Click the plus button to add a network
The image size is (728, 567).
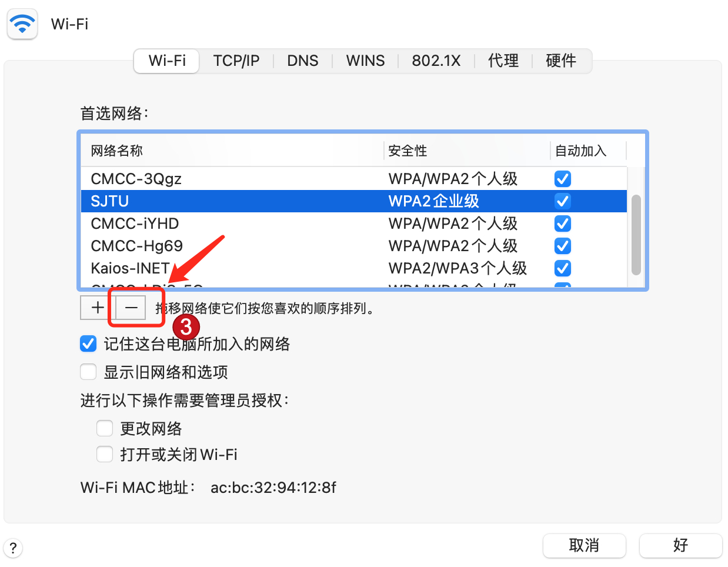(x=98, y=307)
